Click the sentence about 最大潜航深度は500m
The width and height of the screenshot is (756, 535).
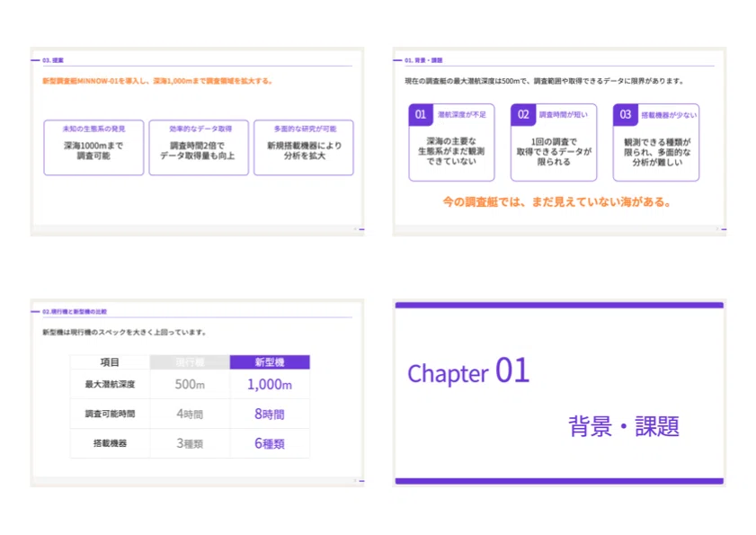pyautogui.click(x=545, y=81)
